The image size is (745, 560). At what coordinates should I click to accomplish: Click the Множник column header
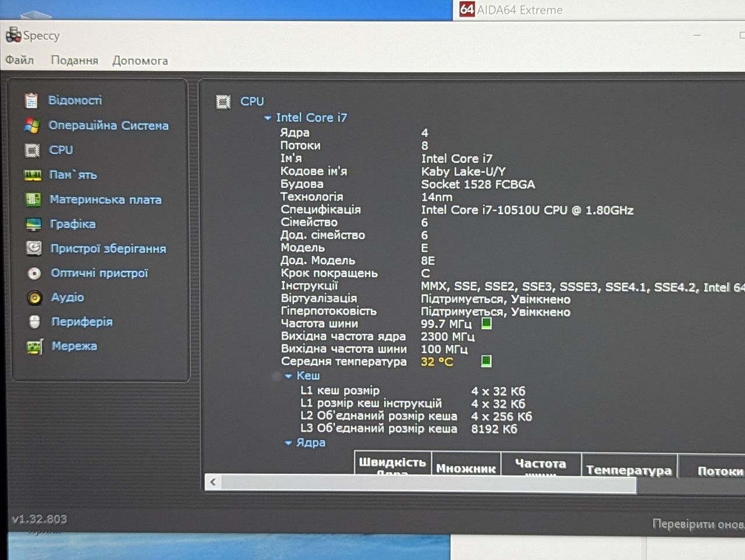(x=466, y=465)
